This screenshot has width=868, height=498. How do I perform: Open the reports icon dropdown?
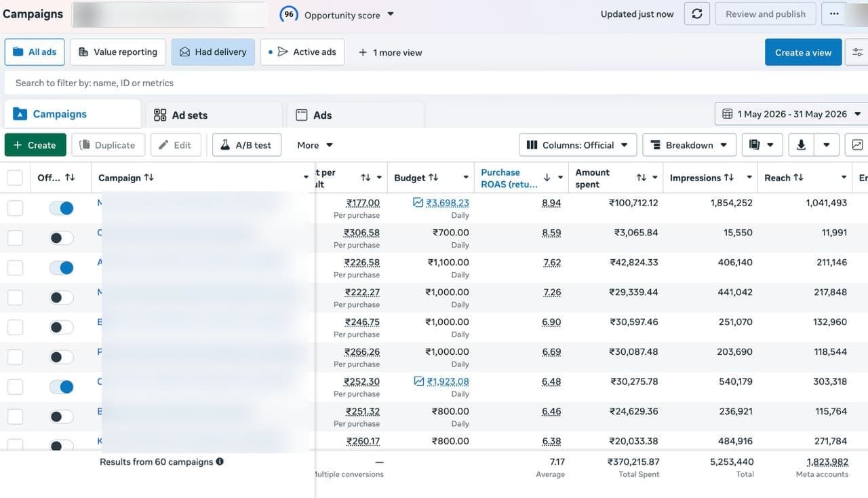coord(762,145)
